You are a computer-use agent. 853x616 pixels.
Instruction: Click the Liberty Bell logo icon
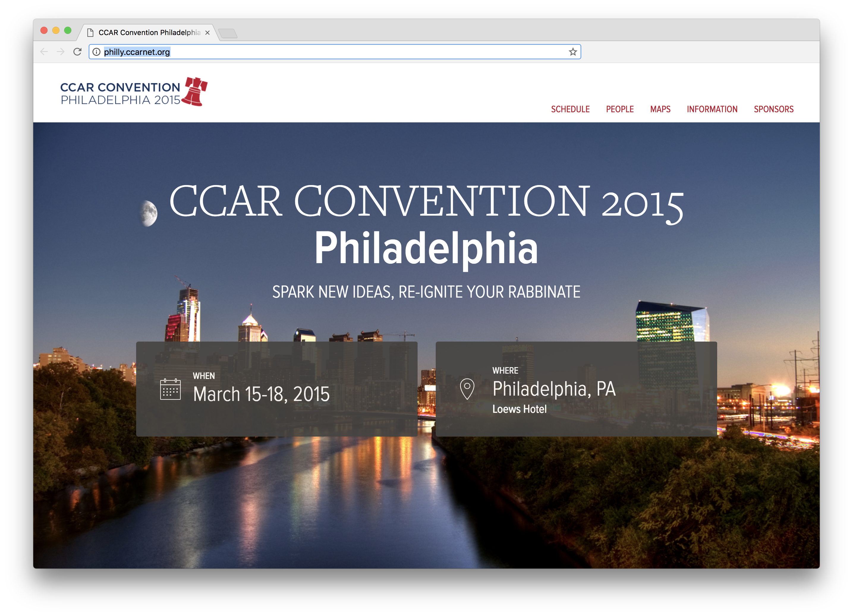pos(195,92)
